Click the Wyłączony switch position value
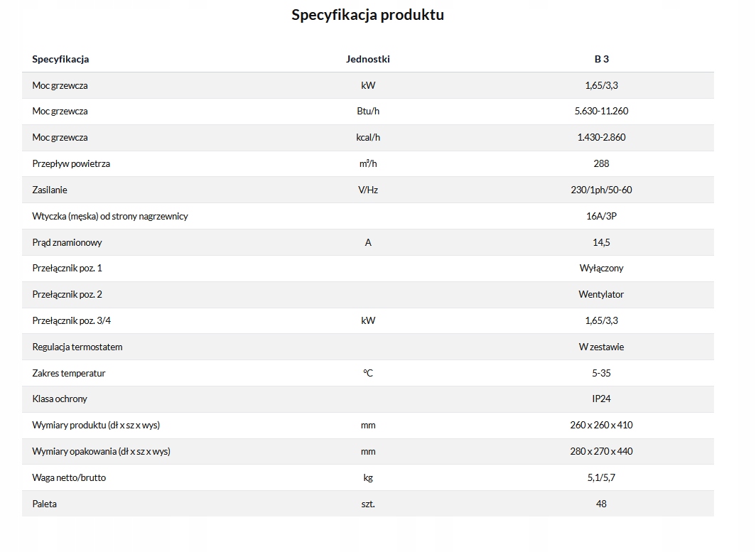Screen dimensions: 756x552 tap(601, 269)
